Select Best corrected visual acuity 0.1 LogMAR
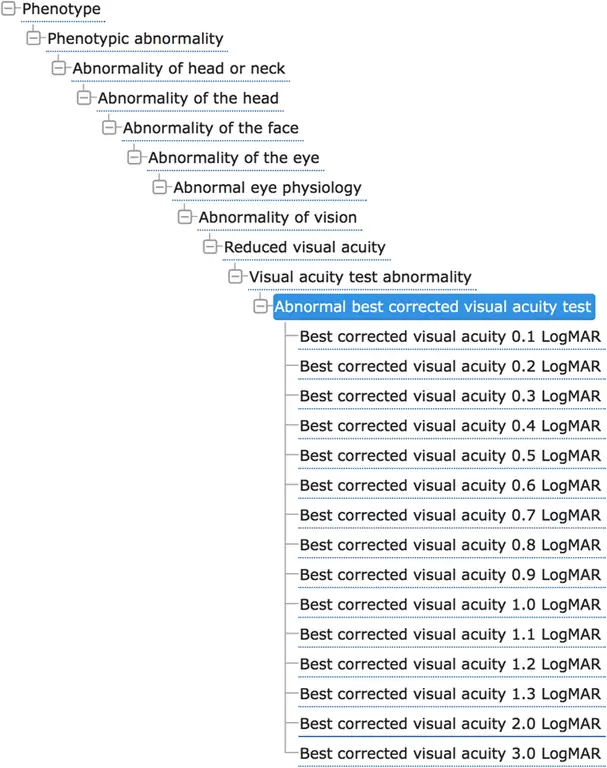The height and width of the screenshot is (768, 607). (450, 337)
